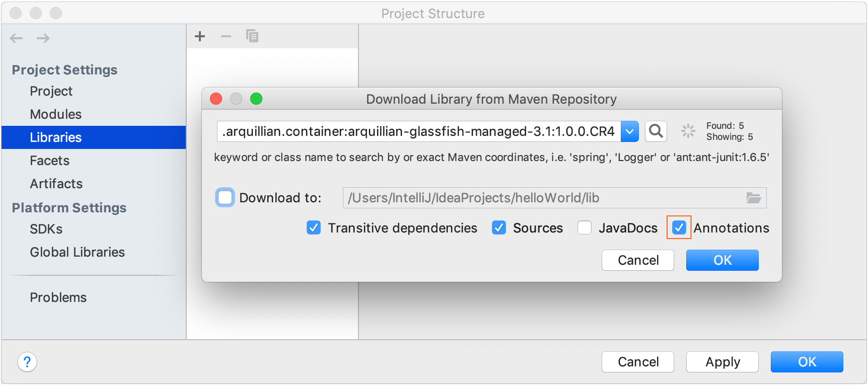Click the Copy library icon in the toolbar
The height and width of the screenshot is (385, 868).
252,36
